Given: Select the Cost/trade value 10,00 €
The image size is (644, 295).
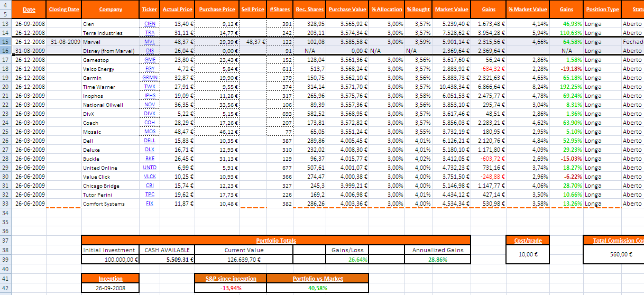Looking at the screenshot, I should [x=528, y=254].
